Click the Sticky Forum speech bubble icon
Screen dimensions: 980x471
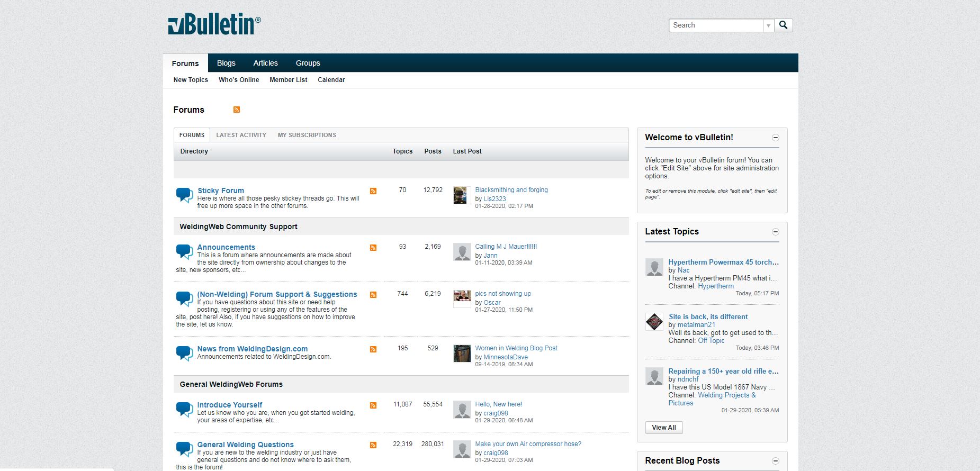[184, 195]
